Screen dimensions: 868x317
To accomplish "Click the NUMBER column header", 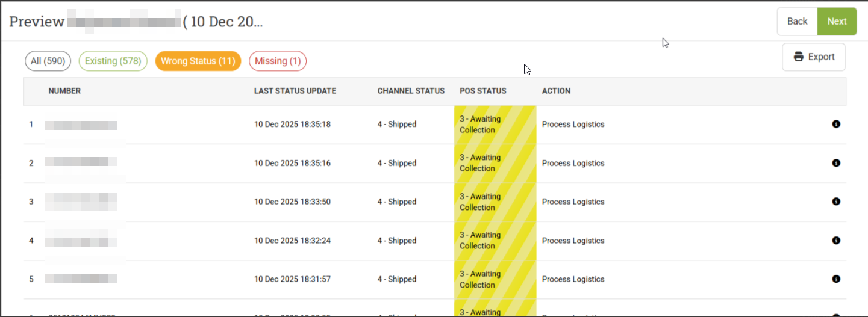I will [x=64, y=91].
